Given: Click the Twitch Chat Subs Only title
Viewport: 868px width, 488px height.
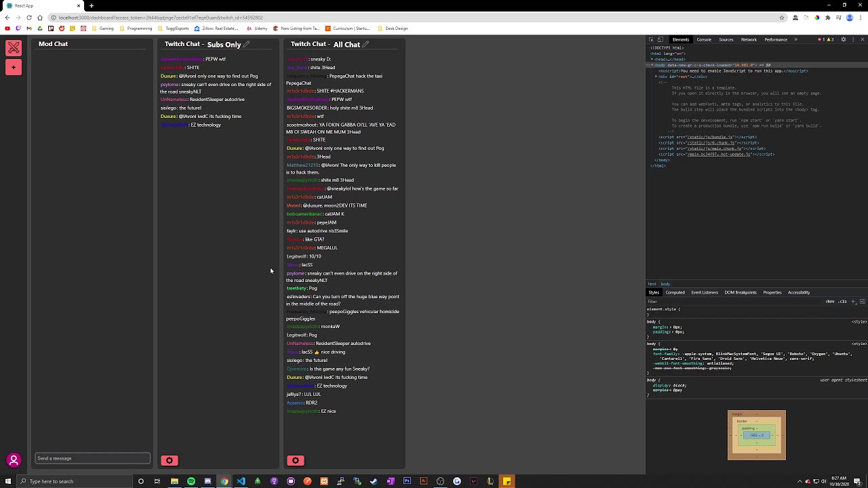Looking at the screenshot, I should [203, 44].
